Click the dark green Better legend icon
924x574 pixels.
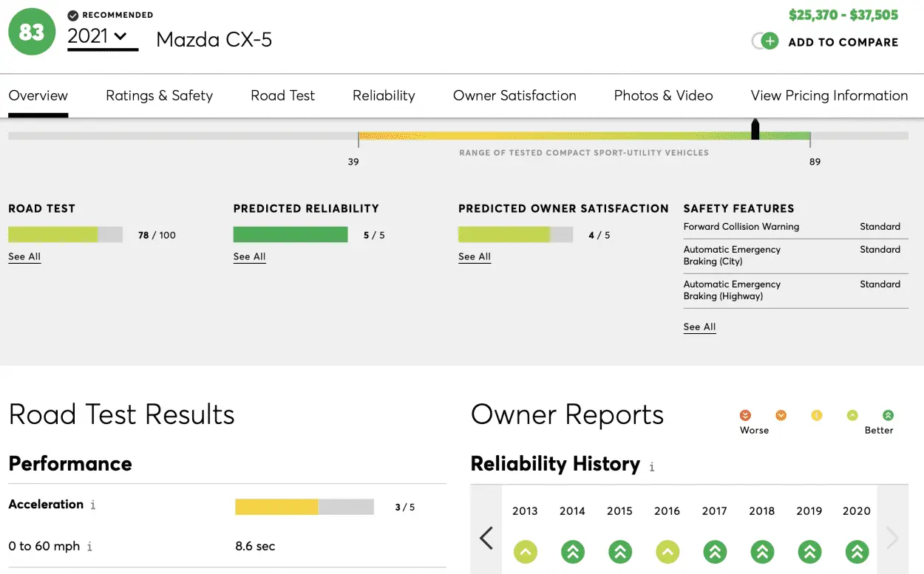click(x=888, y=415)
